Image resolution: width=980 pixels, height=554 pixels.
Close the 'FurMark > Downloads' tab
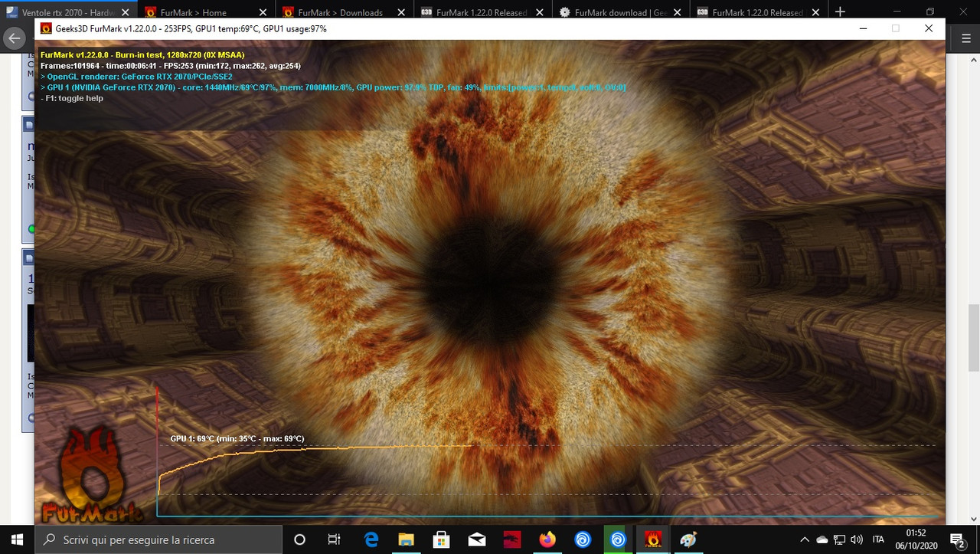pyautogui.click(x=401, y=12)
